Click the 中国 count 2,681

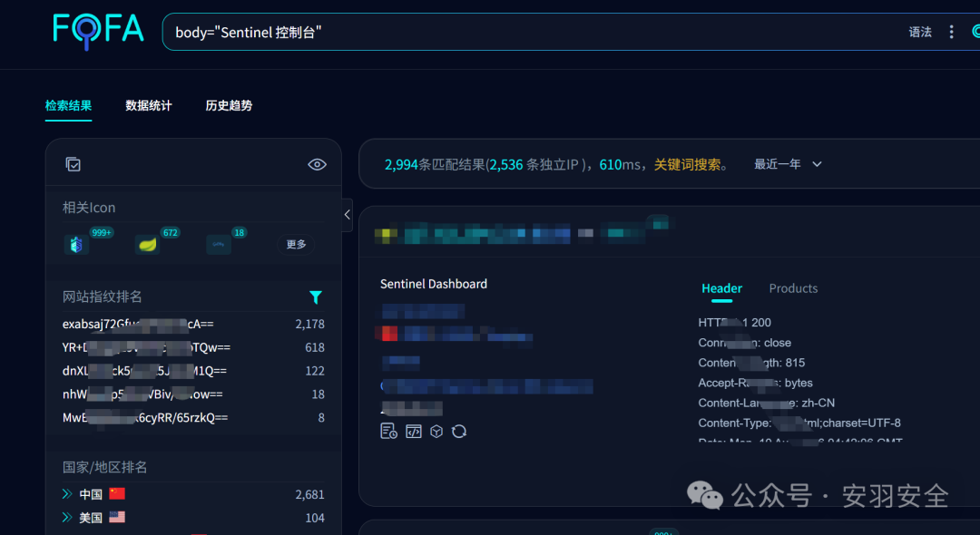pyautogui.click(x=309, y=494)
